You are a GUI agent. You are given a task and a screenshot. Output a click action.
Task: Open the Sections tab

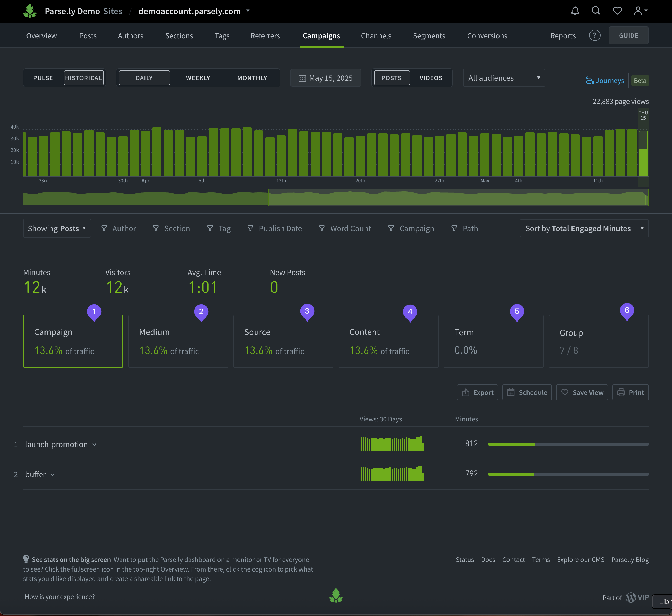coord(179,36)
